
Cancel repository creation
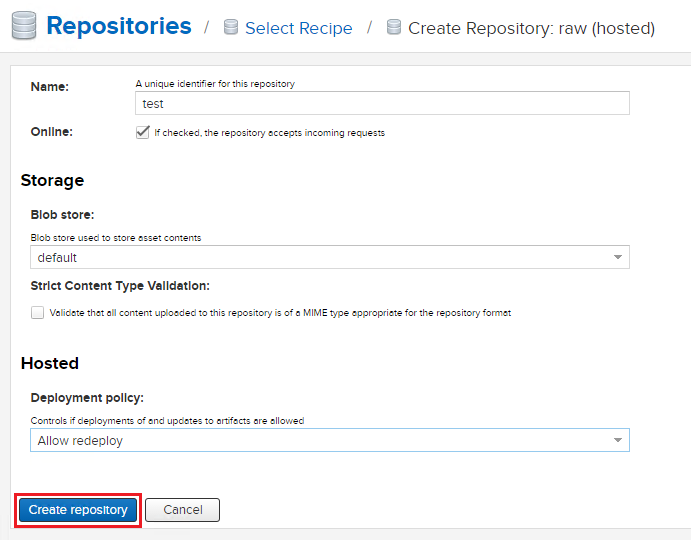pos(182,510)
